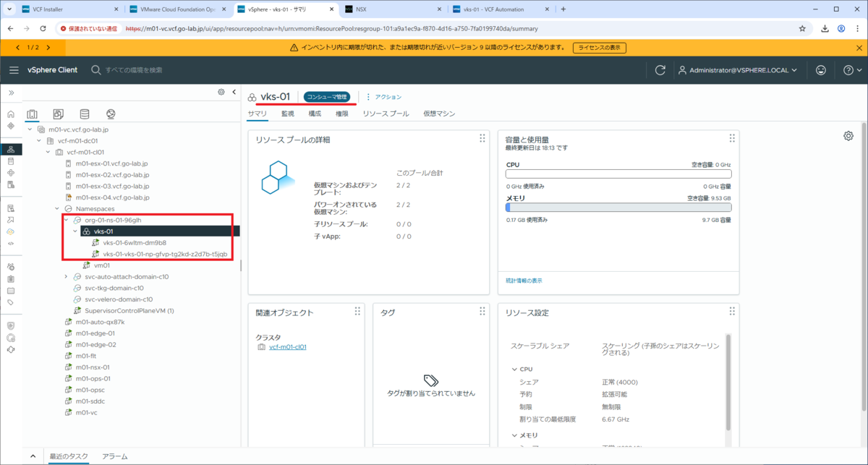Refresh vSphere Client with circular arrow

point(660,70)
